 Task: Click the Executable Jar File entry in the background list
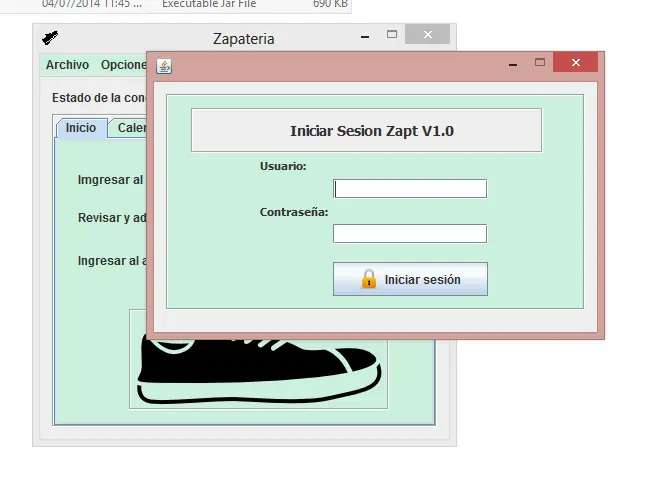pyautogui.click(x=209, y=4)
